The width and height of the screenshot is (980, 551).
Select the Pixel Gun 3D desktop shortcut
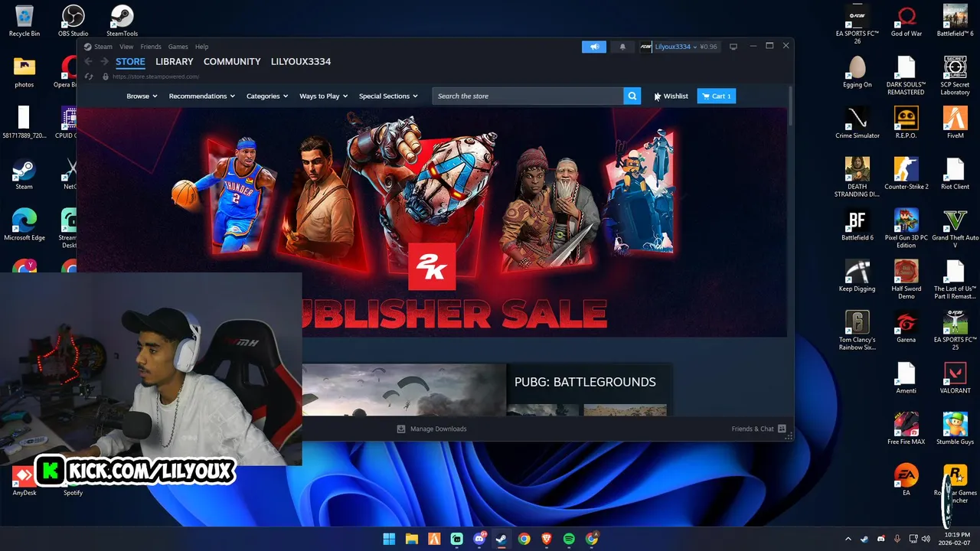coord(906,228)
